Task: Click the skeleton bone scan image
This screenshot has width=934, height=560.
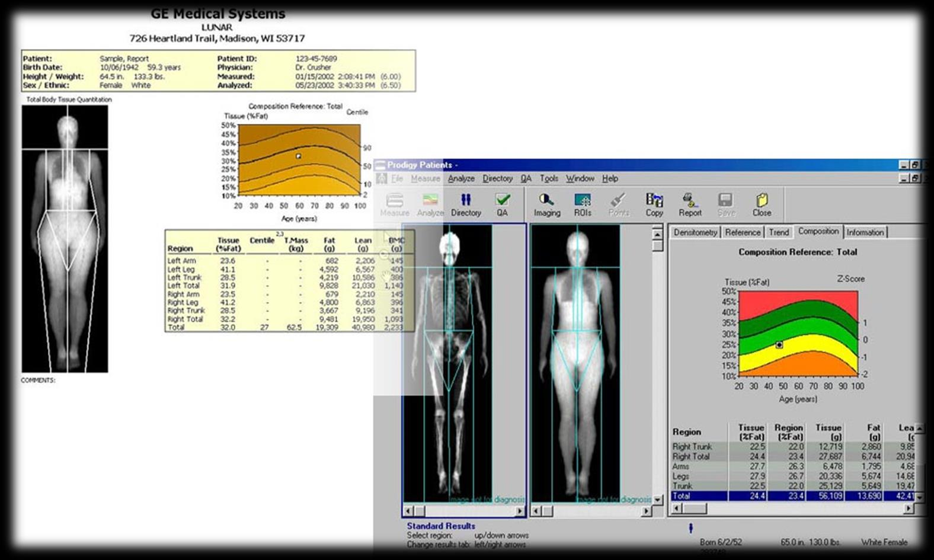Action: (x=448, y=363)
